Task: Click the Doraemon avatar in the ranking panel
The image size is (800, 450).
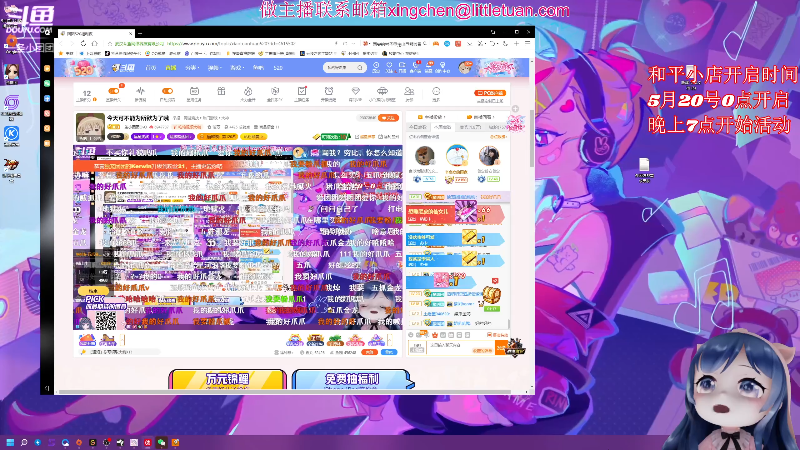Action: click(456, 156)
